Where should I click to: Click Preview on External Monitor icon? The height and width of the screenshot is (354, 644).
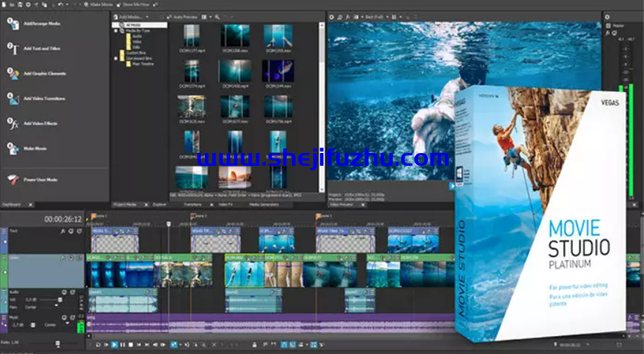[340, 16]
